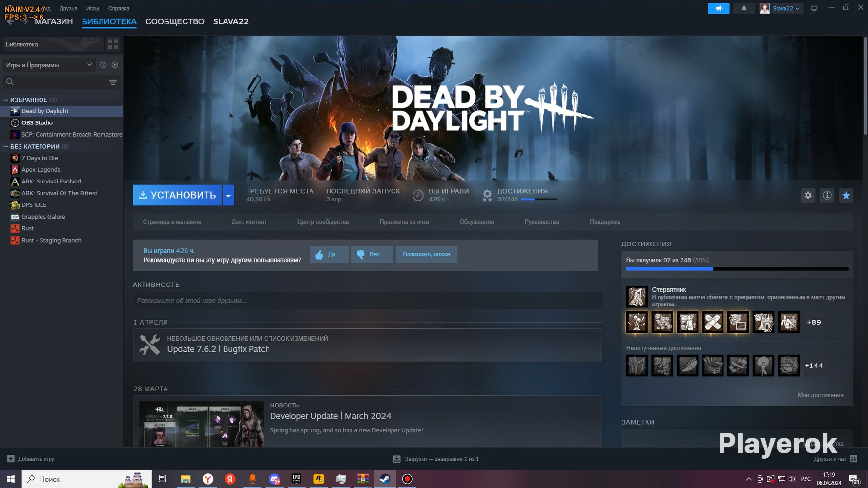
Task: Open the СООБЩЕСТВО tab
Action: tap(175, 21)
